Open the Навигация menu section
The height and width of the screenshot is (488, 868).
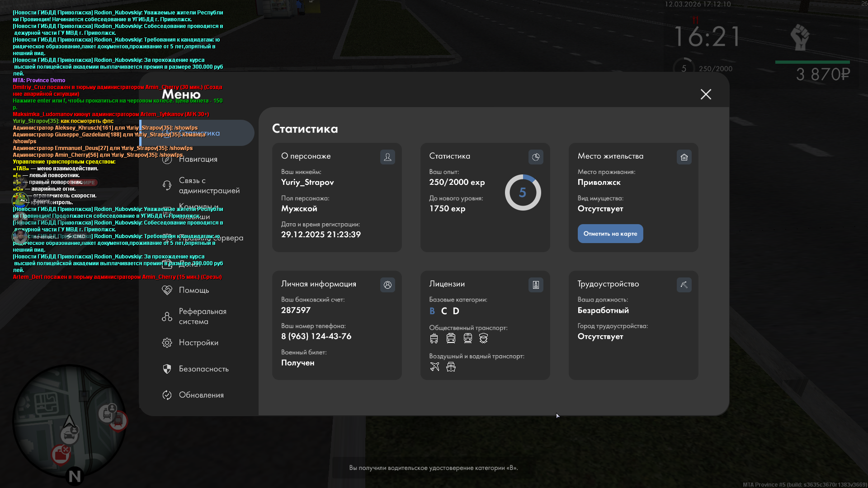point(198,159)
